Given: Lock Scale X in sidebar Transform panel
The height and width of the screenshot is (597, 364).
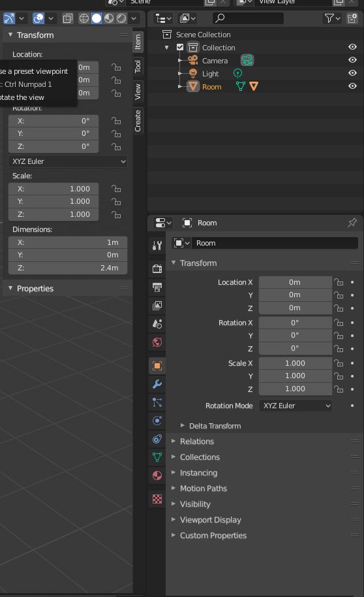Looking at the screenshot, I should [116, 189].
